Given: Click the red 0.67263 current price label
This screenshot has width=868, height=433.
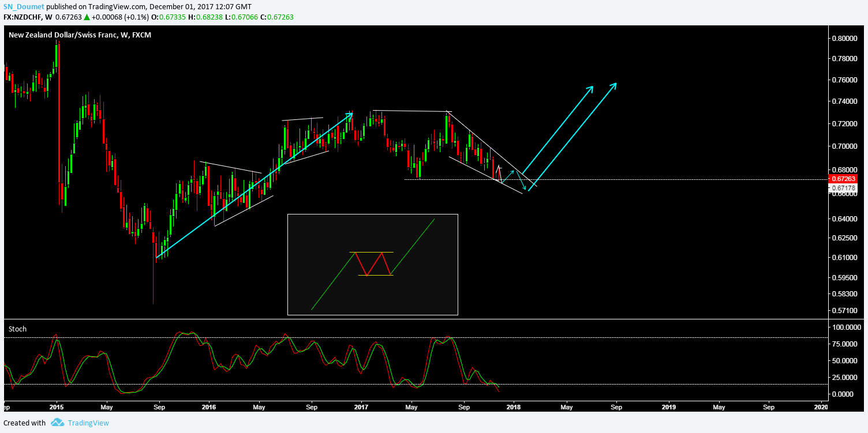Looking at the screenshot, I should click(x=844, y=179).
